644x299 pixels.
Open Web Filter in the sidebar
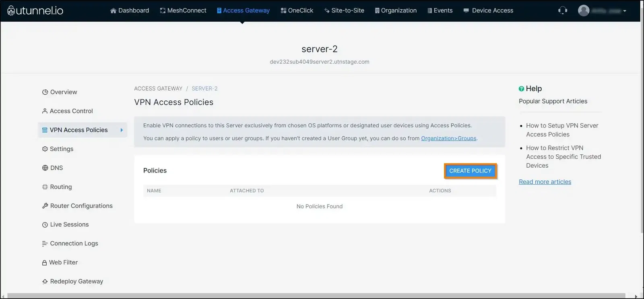(60, 262)
